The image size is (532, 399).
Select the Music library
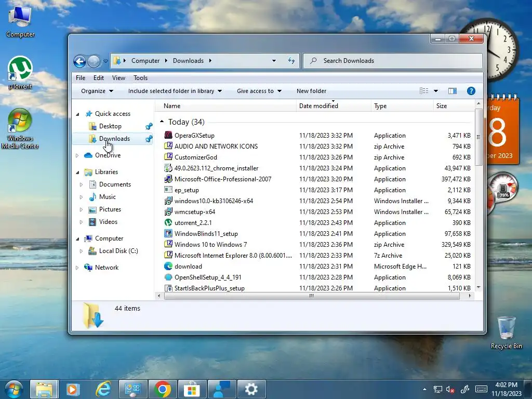click(x=107, y=197)
